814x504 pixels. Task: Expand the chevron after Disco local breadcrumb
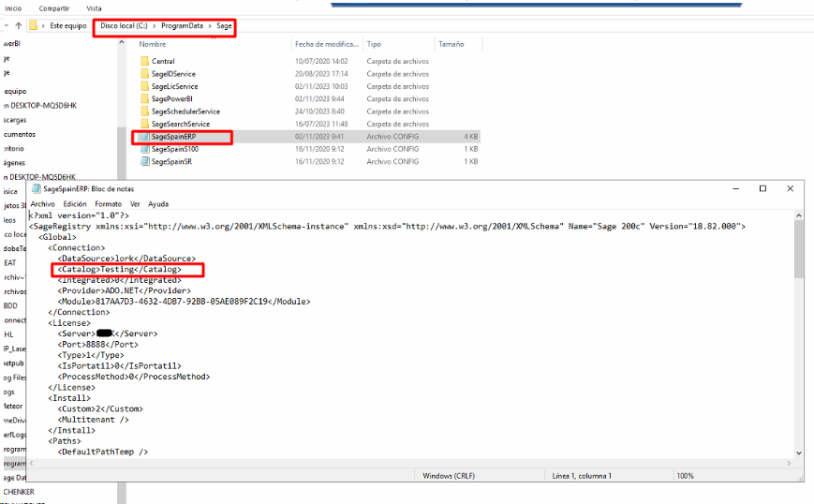point(155,25)
